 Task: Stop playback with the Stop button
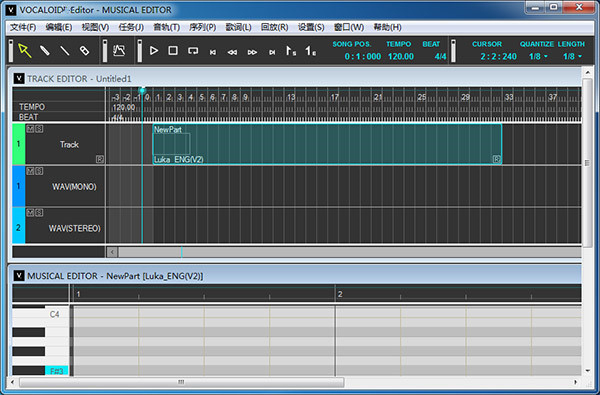(x=173, y=51)
